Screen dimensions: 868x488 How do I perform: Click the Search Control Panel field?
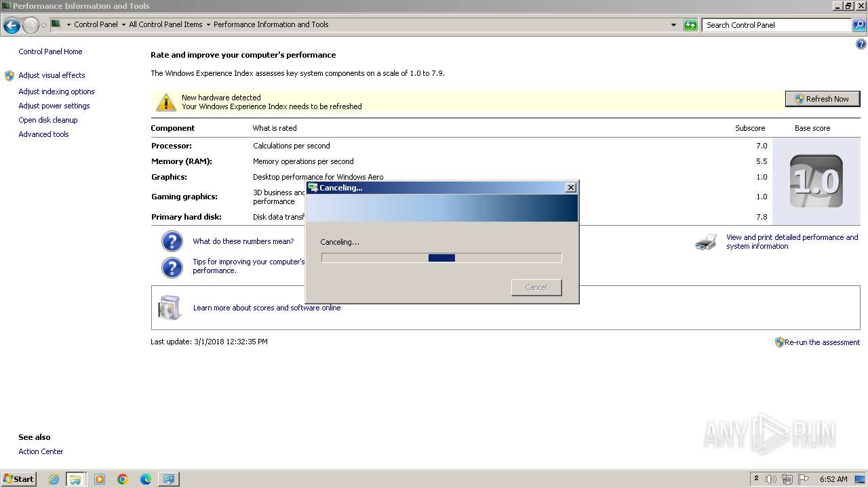click(x=776, y=25)
